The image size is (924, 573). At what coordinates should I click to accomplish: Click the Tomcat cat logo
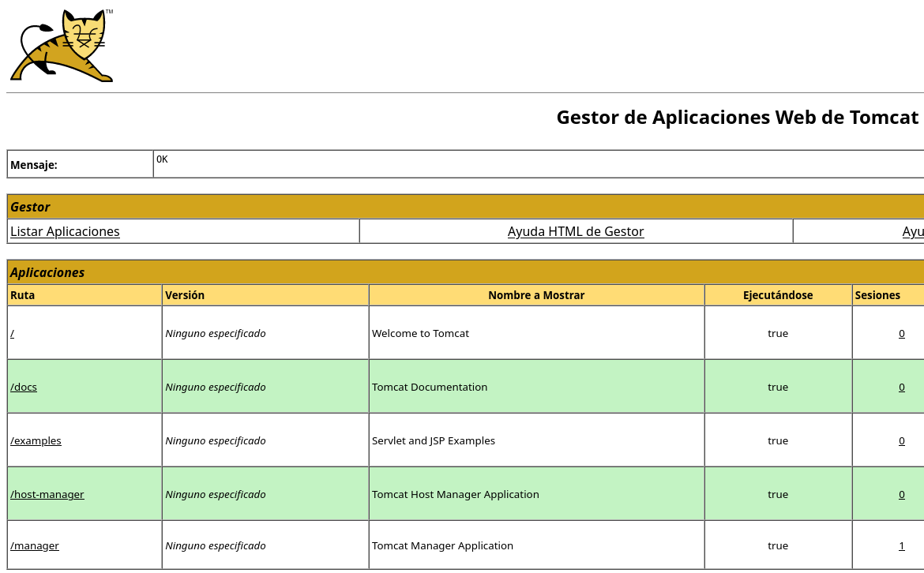click(x=62, y=46)
